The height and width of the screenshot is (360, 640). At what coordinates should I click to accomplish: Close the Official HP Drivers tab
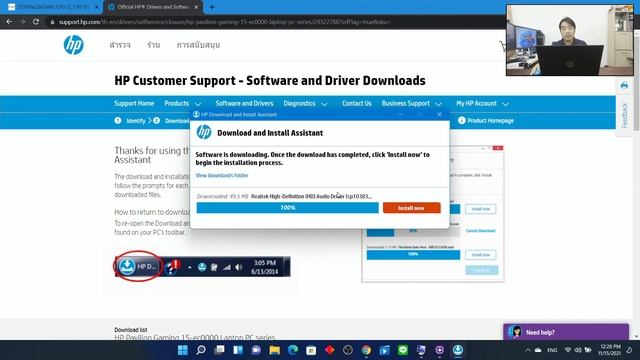pos(196,7)
